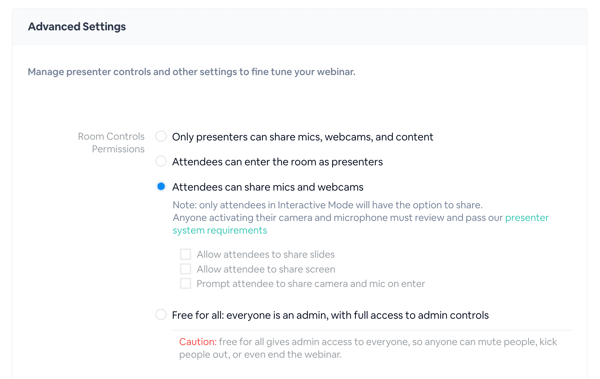Click 'Prompt attendee to share camera and mic on enter' text
The height and width of the screenshot is (379, 600).
pyautogui.click(x=311, y=284)
